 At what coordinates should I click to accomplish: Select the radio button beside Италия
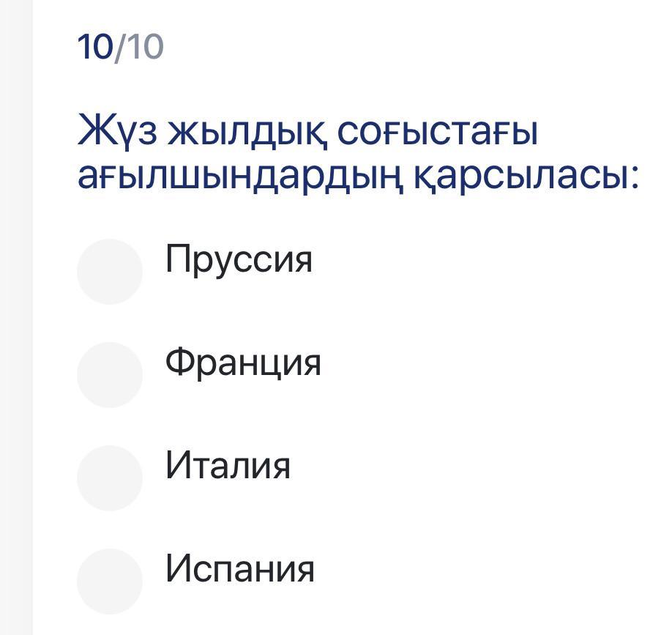click(x=110, y=478)
